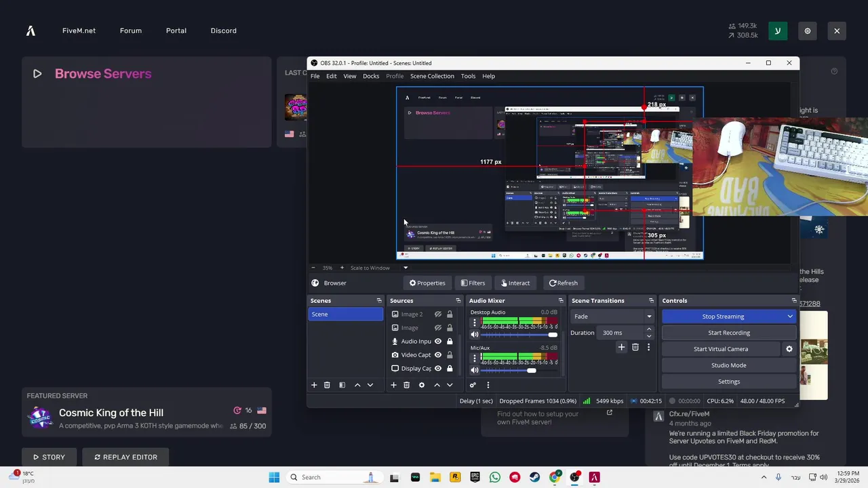868x488 pixels.
Task: Hide Video Capture source eye icon
Action: tap(438, 354)
